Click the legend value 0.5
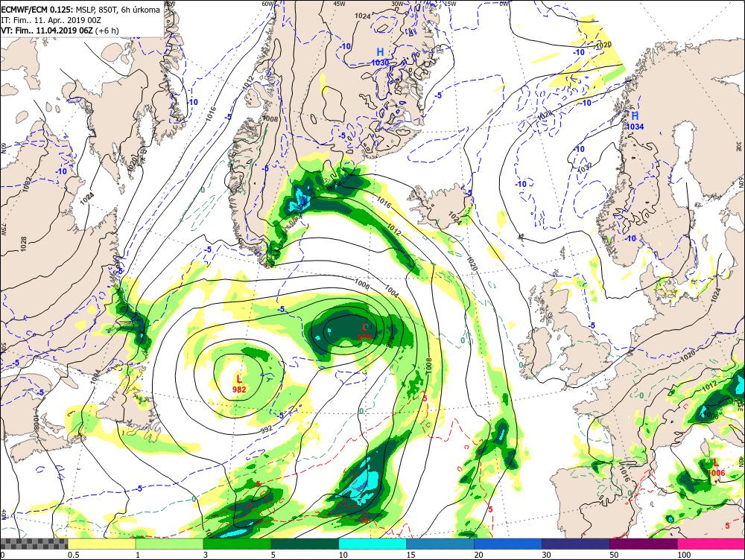Image resolution: width=745 pixels, height=560 pixels. click(73, 555)
